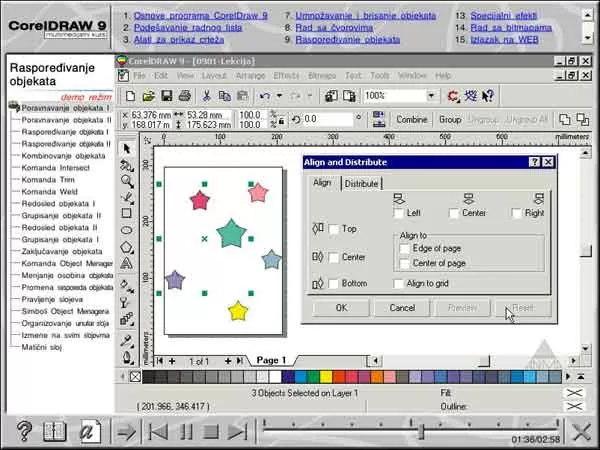
Task: Check the Left alignment checkbox
Action: pos(398,213)
